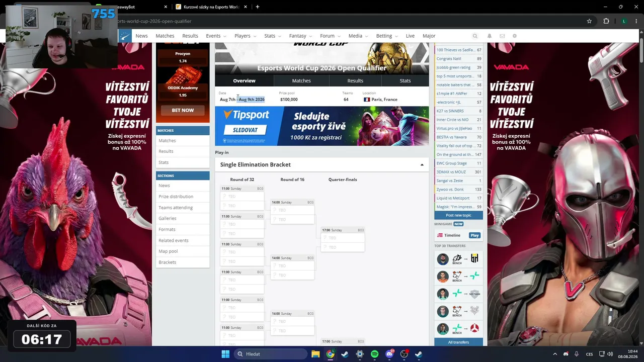The height and width of the screenshot is (362, 644).
Task: Expand the Forum dropdown menu
Action: [x=330, y=36]
